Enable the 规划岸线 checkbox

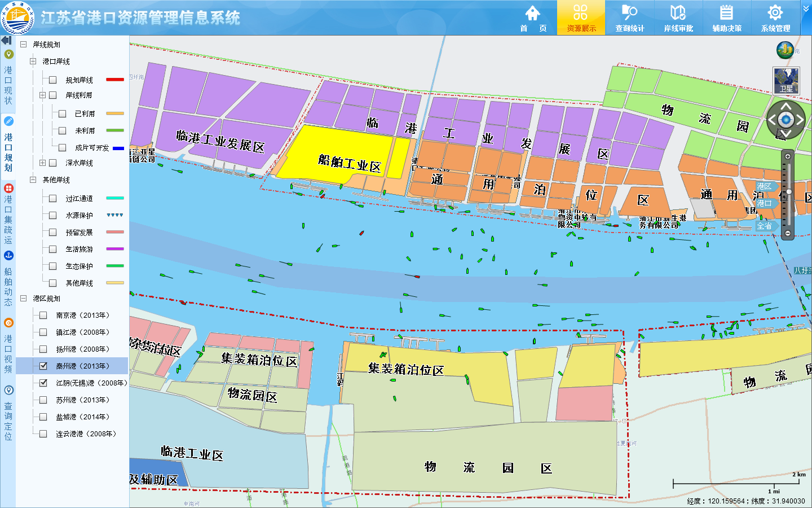coord(53,80)
